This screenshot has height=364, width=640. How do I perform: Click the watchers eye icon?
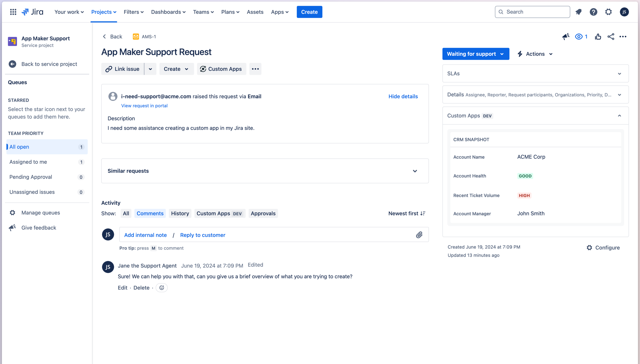click(579, 36)
